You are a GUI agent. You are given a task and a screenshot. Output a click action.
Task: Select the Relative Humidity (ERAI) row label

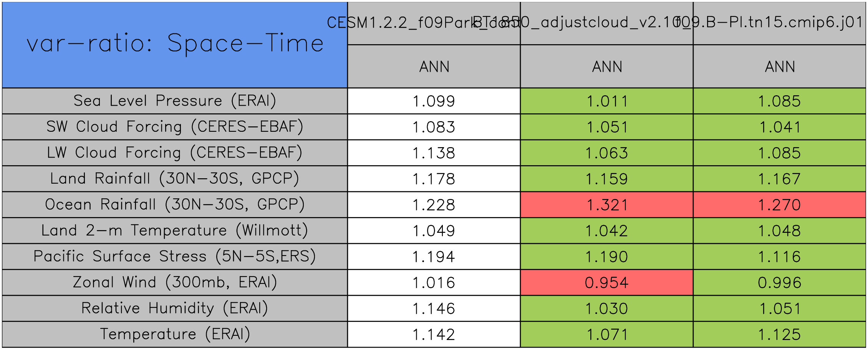175,308
